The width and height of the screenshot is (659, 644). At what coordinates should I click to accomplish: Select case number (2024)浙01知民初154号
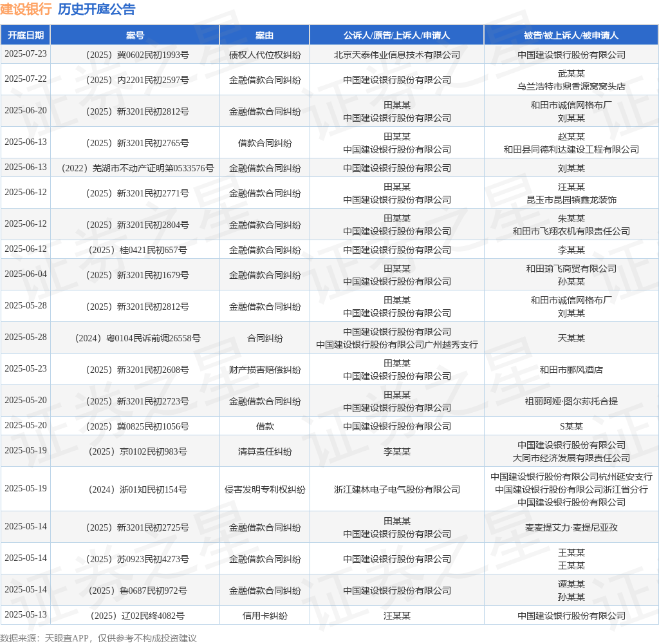[x=138, y=489]
